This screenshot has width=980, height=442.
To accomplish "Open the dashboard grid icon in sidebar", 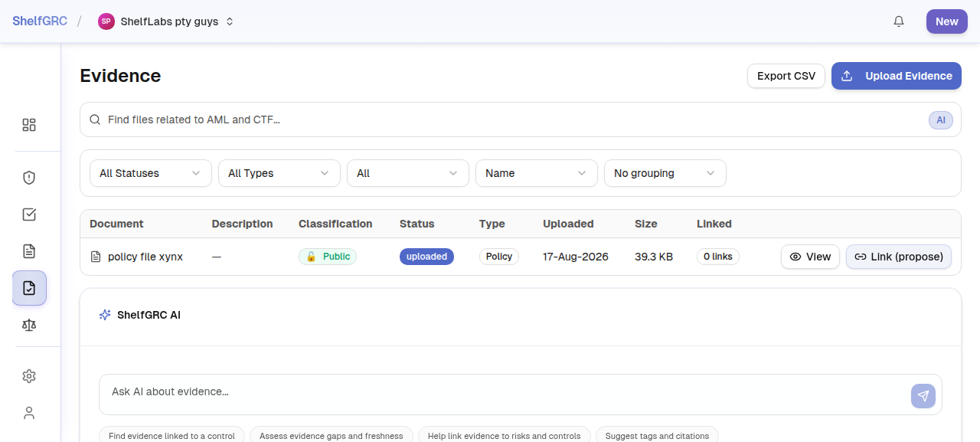I will 29,125.
